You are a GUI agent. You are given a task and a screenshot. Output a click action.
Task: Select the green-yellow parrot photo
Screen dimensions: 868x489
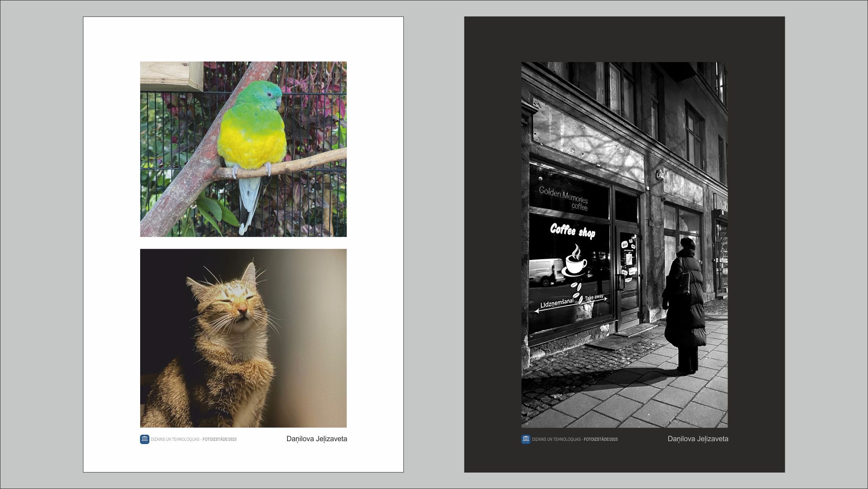coord(243,149)
